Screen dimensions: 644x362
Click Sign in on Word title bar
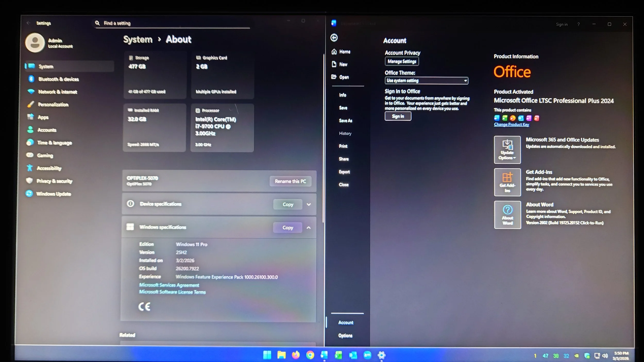pyautogui.click(x=562, y=24)
